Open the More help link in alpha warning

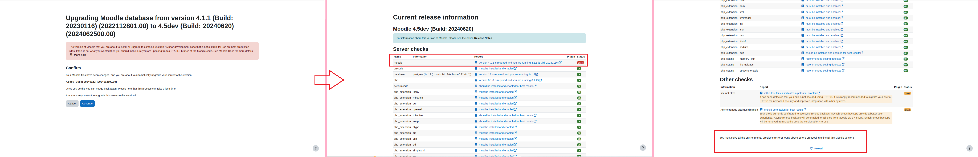80,55
